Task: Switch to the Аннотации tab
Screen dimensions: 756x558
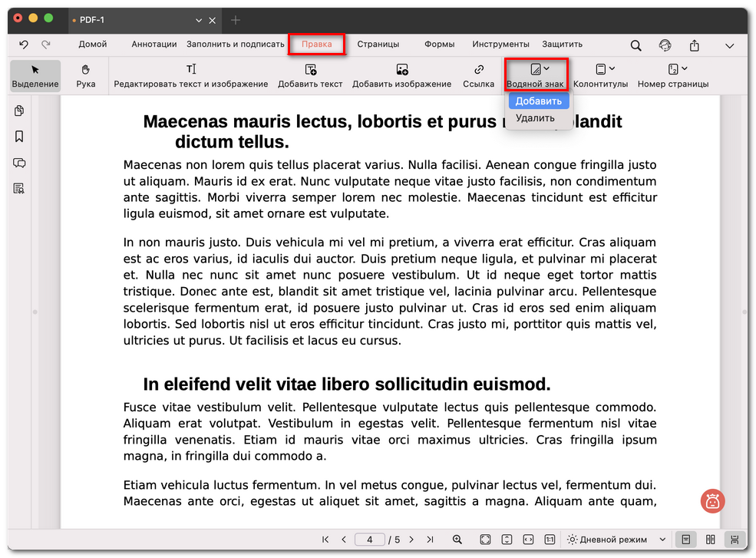Action: click(154, 45)
